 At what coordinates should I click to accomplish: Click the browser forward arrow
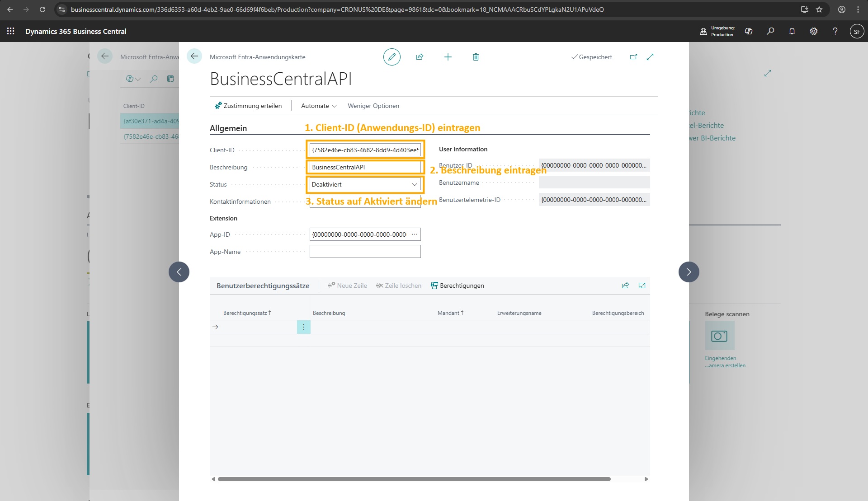[x=26, y=9]
